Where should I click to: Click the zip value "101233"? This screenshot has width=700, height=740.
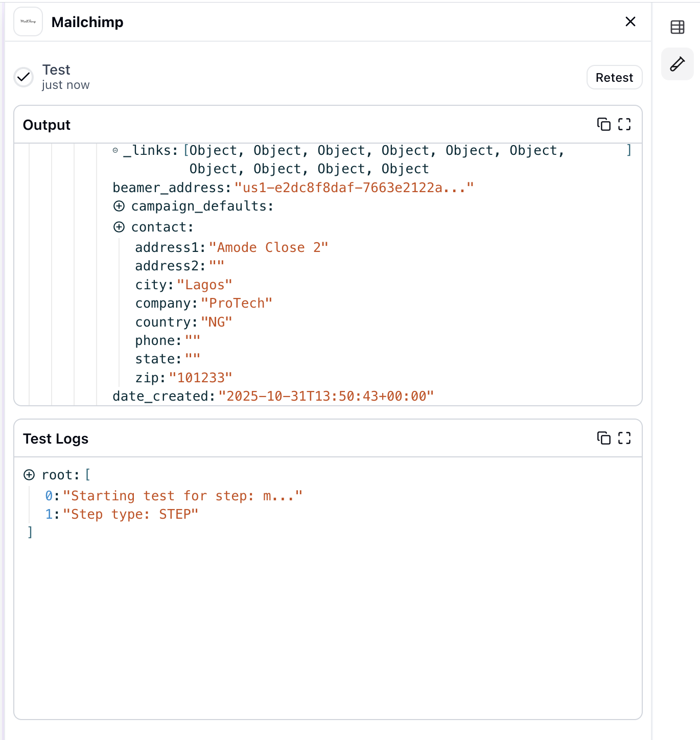pyautogui.click(x=200, y=378)
